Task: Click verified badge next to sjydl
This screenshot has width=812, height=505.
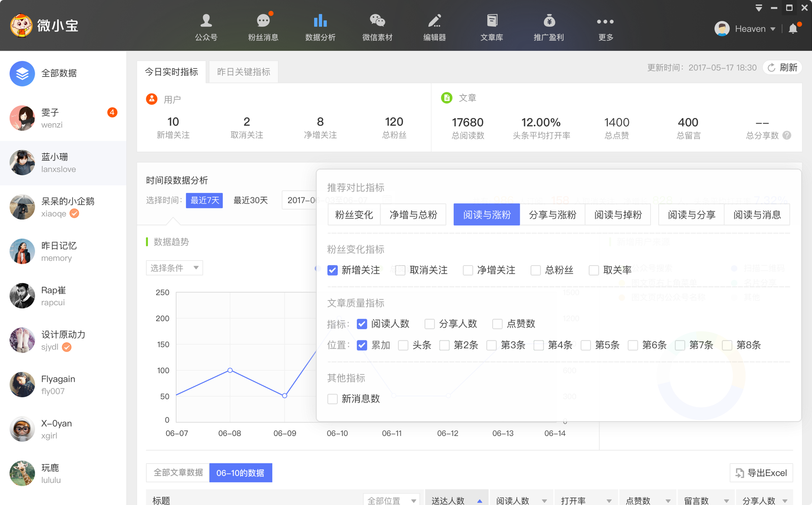Action: (67, 347)
